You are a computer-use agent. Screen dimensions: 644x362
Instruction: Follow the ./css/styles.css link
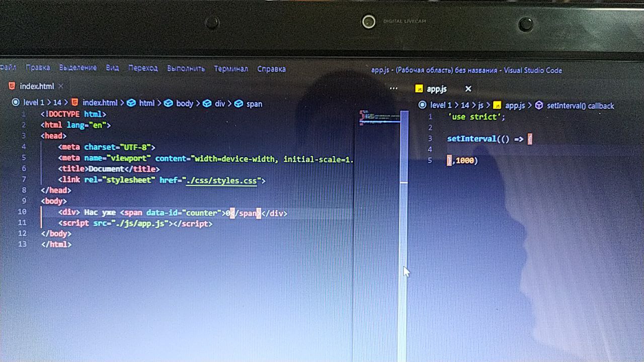click(x=221, y=180)
